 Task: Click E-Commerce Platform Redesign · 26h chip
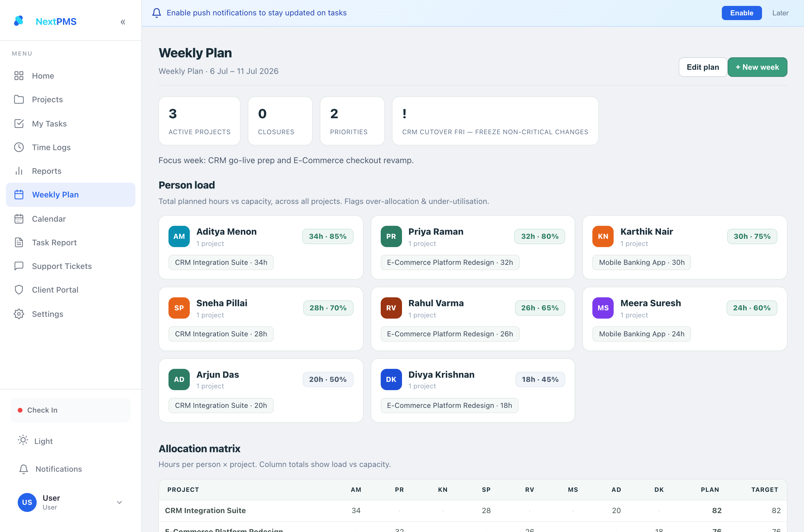tap(450, 334)
